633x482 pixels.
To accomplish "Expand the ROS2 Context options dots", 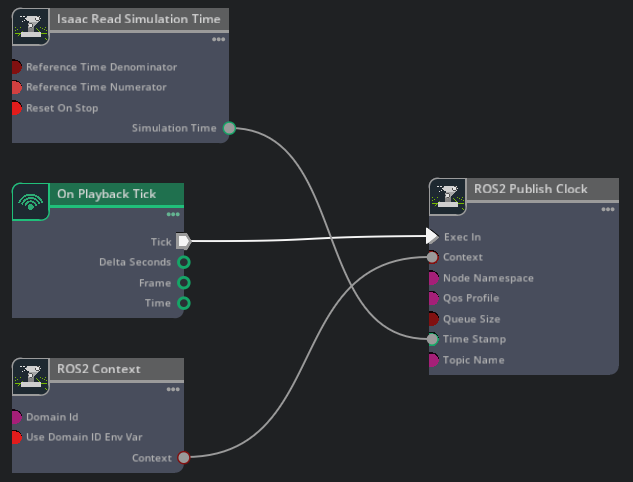I will pyautogui.click(x=173, y=389).
